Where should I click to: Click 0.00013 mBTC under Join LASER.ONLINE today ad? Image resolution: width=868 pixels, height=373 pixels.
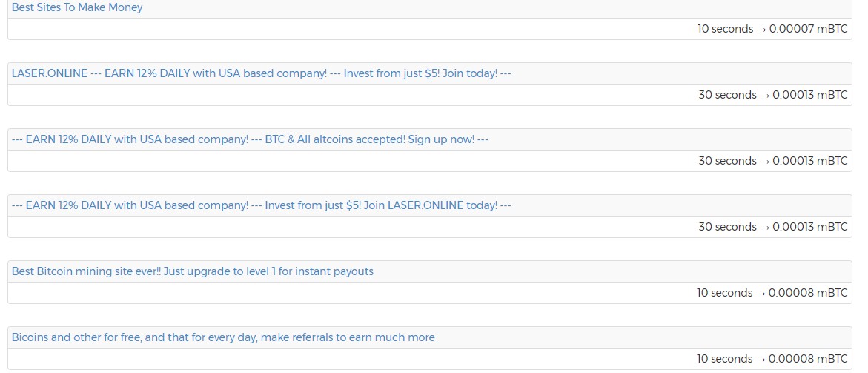pyautogui.click(x=809, y=227)
